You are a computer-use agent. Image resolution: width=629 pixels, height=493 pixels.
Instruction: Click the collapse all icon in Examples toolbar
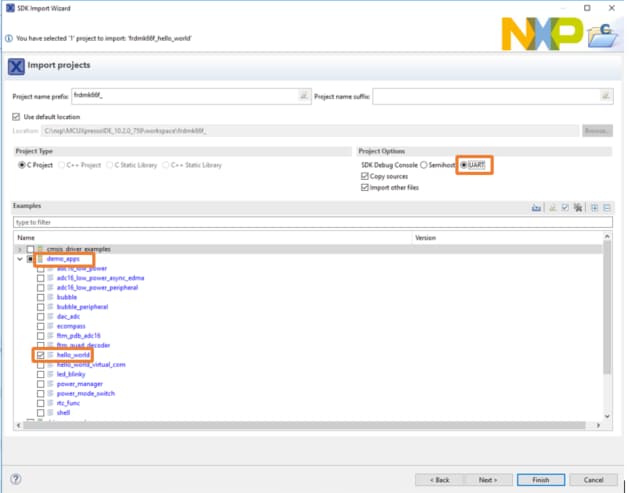(x=606, y=207)
